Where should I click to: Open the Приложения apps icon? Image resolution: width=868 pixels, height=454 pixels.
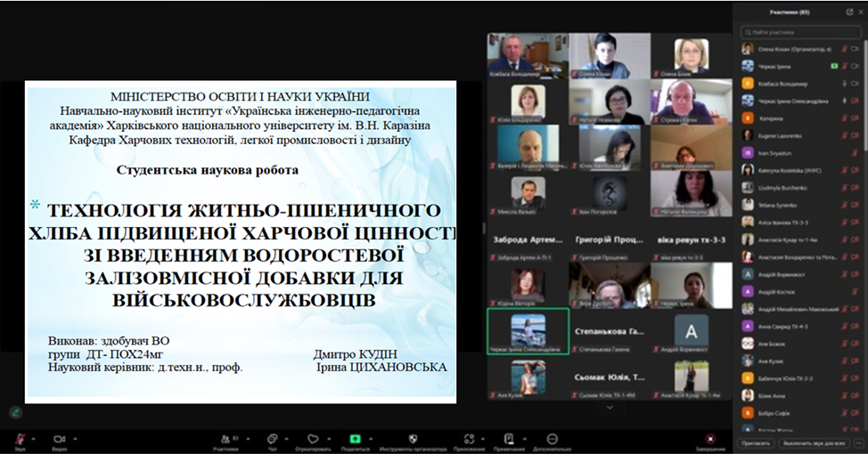[470, 439]
